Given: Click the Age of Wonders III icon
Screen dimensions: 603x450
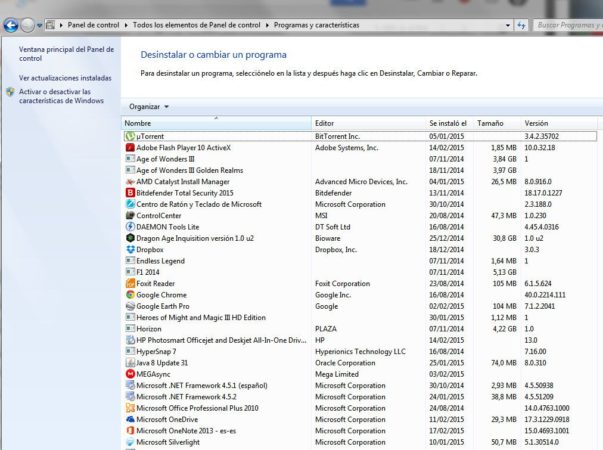Looking at the screenshot, I should 130,159.
